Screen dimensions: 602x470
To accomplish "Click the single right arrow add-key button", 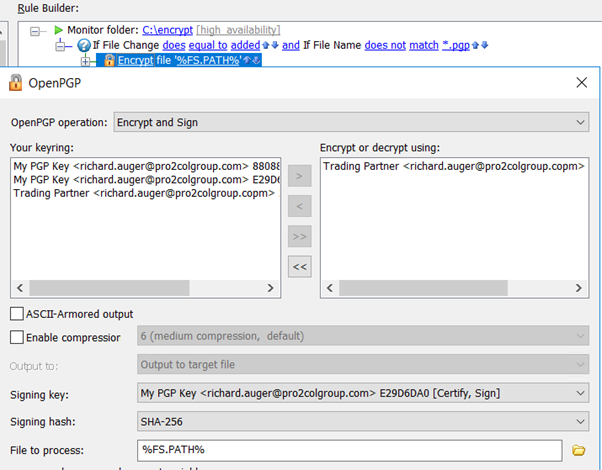I will 299,177.
